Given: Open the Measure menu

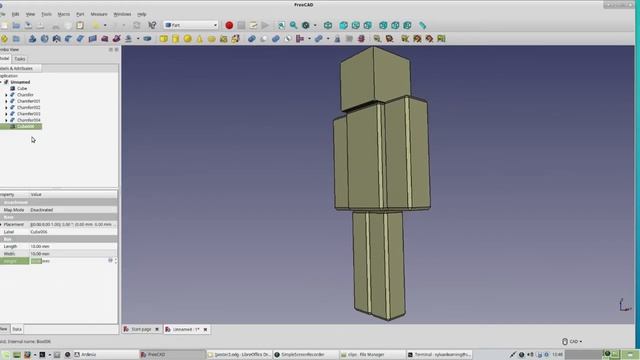Looking at the screenshot, I should [x=99, y=14].
